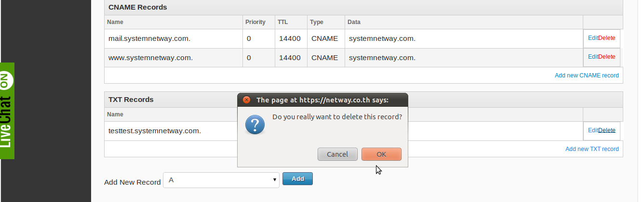Image resolution: width=644 pixels, height=202 pixels.
Task: Delete the www.systemnetway.com CNAME record
Action: pos(607,57)
